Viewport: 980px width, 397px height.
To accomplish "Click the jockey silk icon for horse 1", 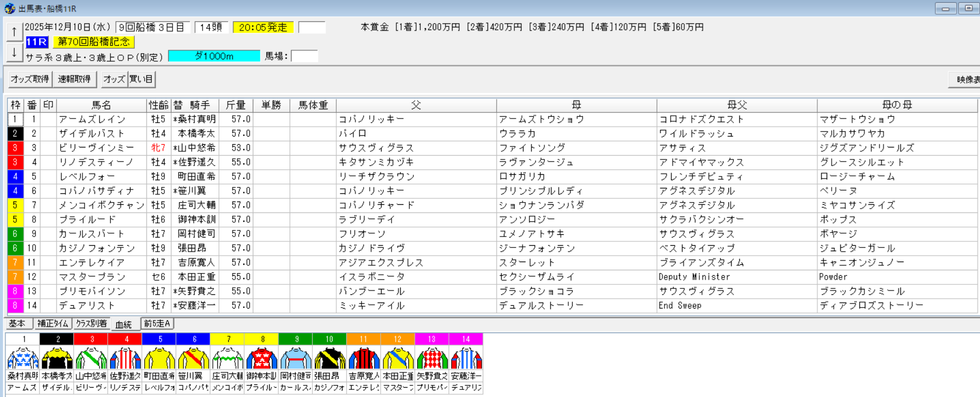I will click(23, 358).
